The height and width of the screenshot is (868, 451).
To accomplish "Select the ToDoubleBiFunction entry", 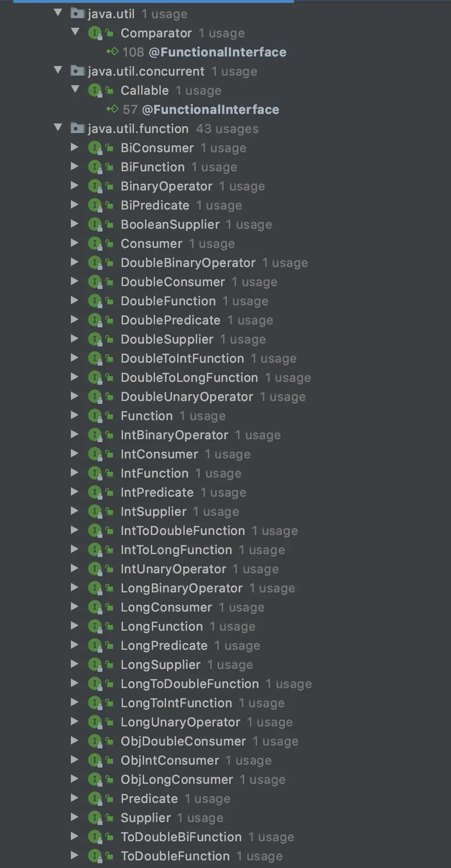I will pos(181,836).
